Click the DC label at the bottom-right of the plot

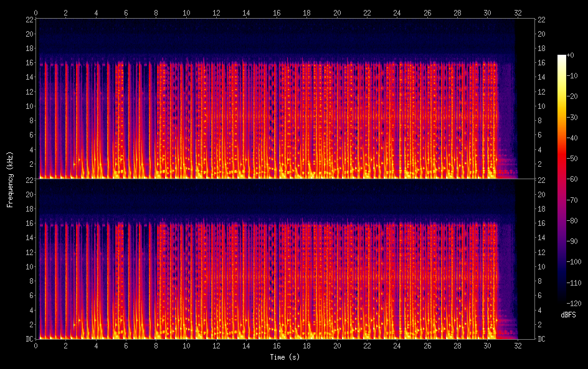pyautogui.click(x=543, y=339)
